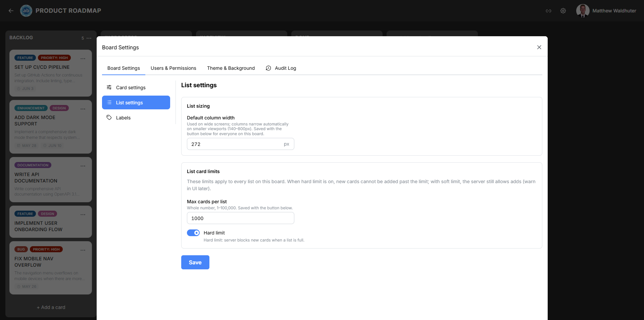Close the Board Settings dialog
The width and height of the screenshot is (644, 320).
pos(539,47)
